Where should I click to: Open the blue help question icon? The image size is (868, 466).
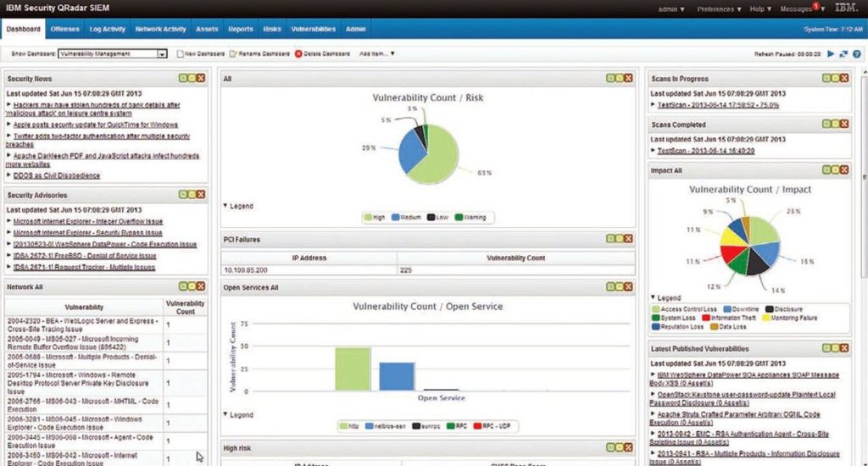click(x=856, y=53)
